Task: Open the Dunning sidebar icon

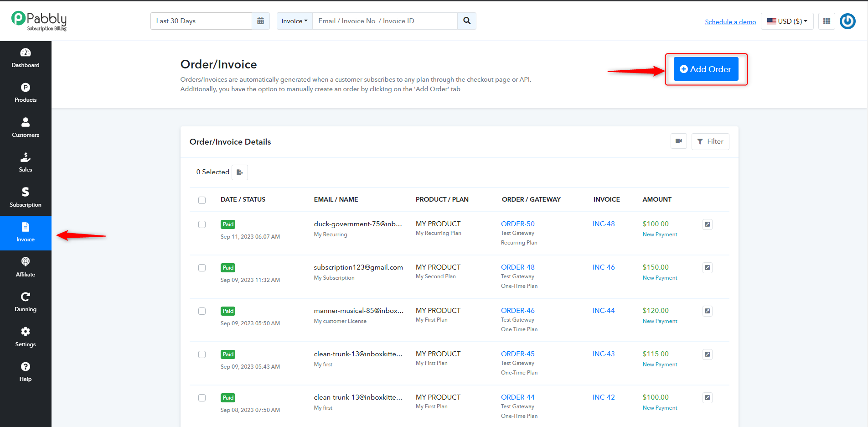Action: click(26, 302)
